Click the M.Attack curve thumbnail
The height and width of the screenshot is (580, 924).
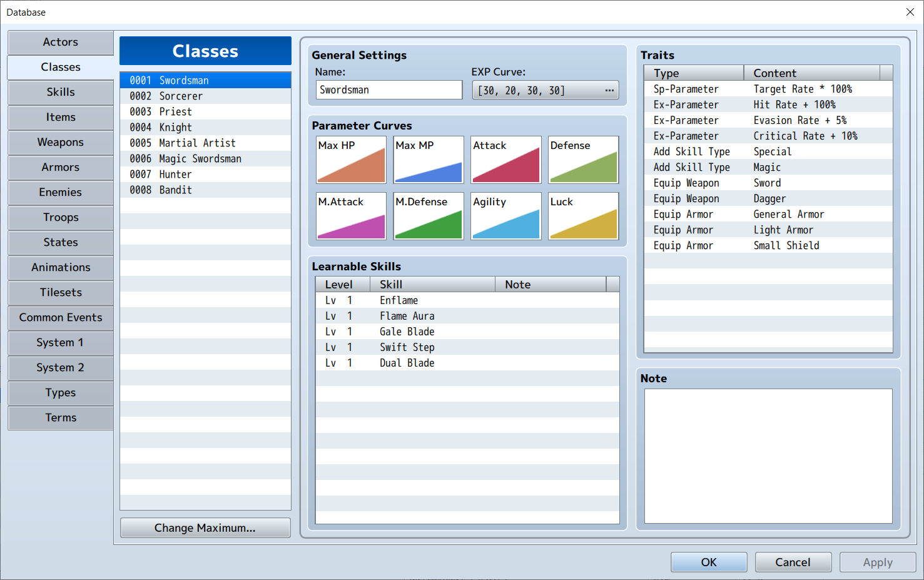coord(350,216)
